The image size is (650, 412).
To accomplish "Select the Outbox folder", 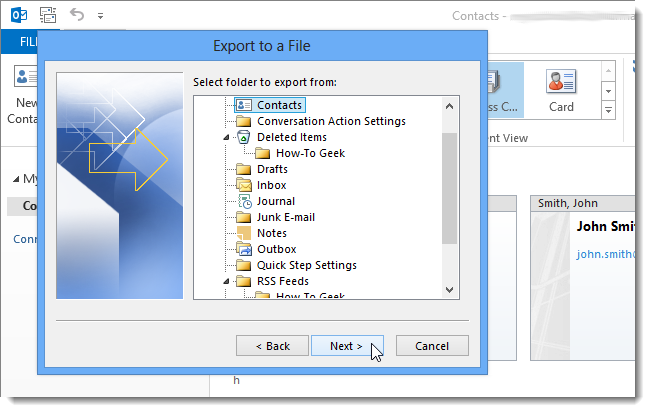I will 277,250.
